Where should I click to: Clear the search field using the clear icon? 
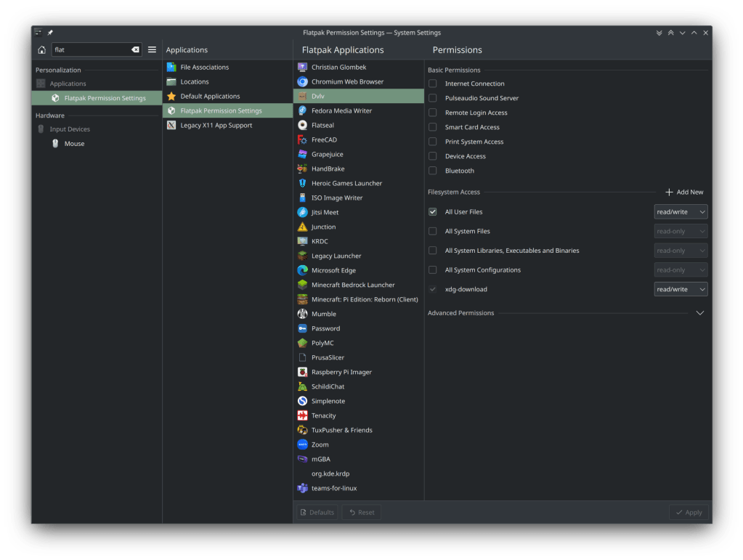pos(134,49)
